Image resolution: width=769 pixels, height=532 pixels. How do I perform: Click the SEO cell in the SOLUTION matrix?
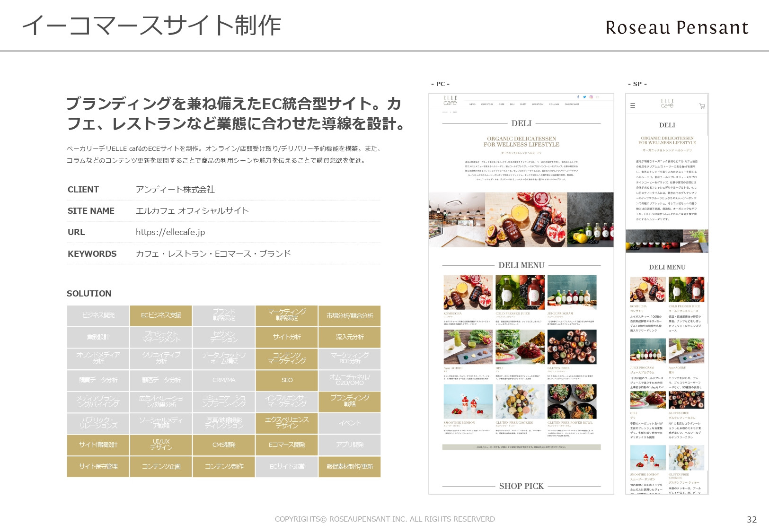click(286, 380)
